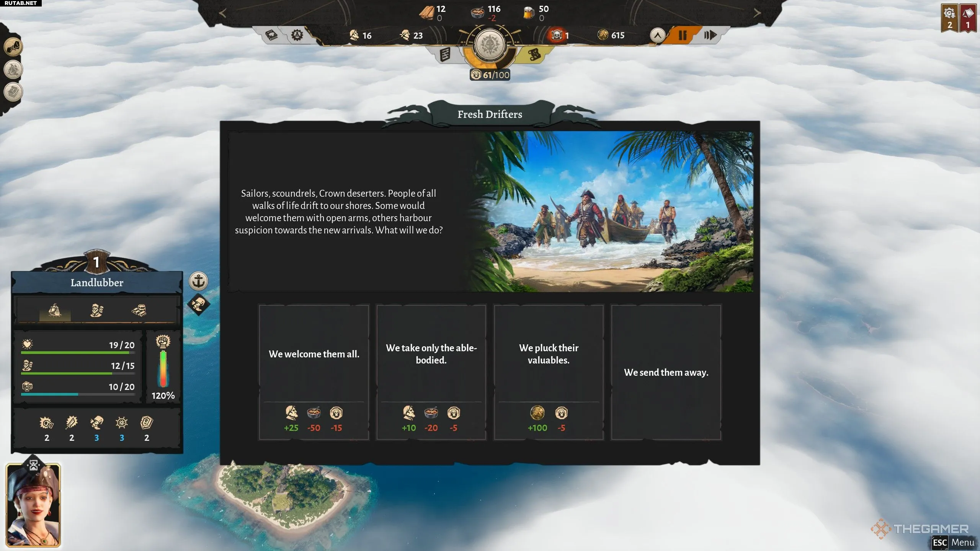Choose "We take only the able-bodied."
This screenshot has width=980, height=551.
[x=431, y=372]
